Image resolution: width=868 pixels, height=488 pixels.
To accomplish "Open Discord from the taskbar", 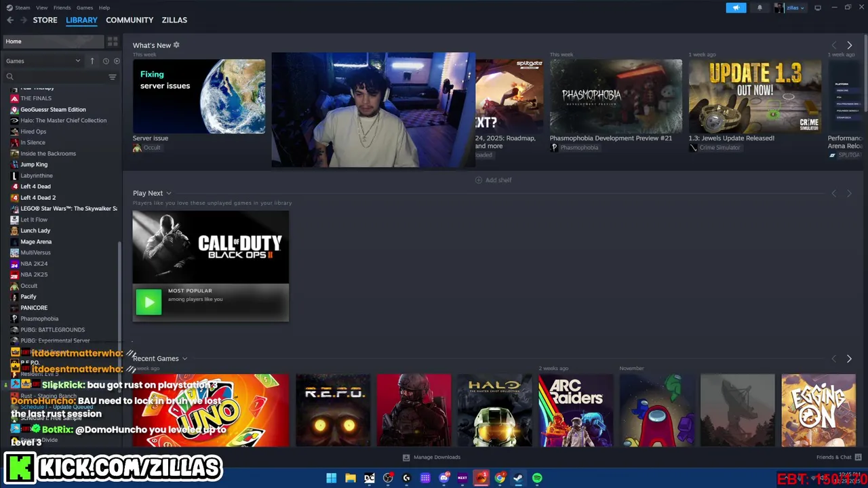I will coord(444,478).
